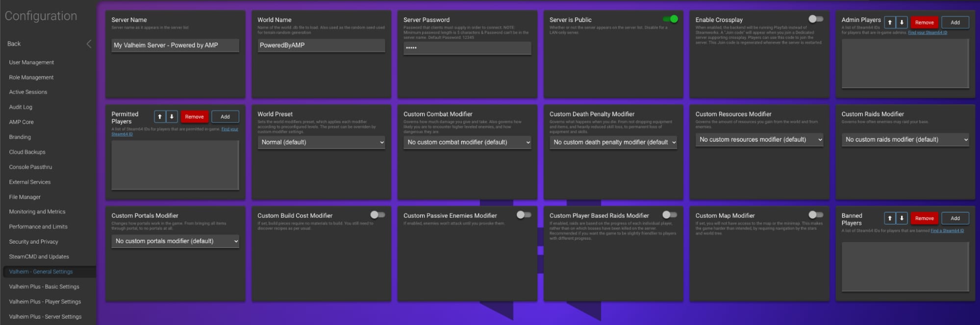This screenshot has width=980, height=325.
Task: Click Remove button for Banned Players
Action: pos(924,218)
